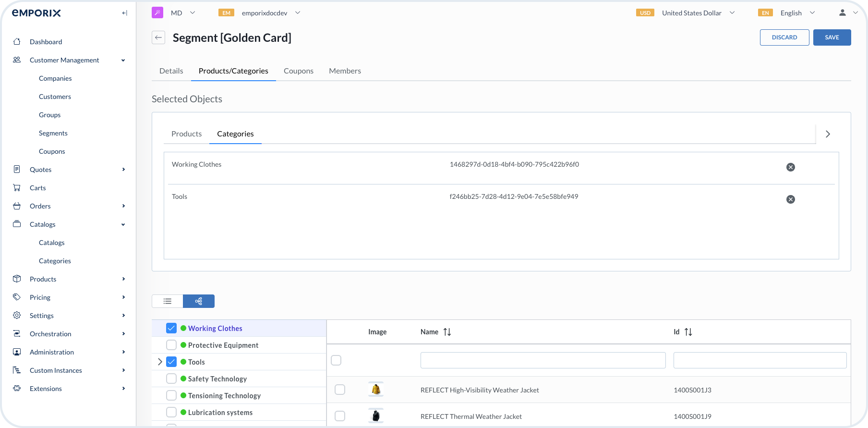
Task: Click the SAVE button
Action: pos(832,37)
